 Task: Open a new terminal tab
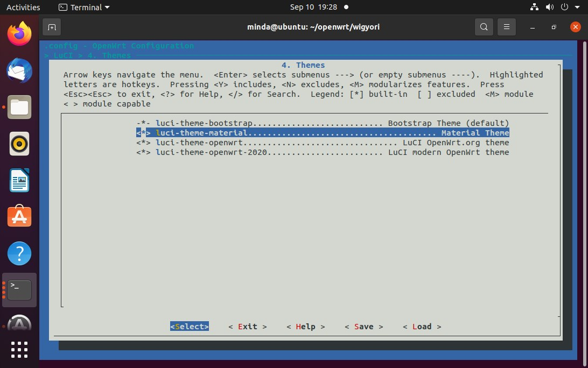[x=52, y=27]
